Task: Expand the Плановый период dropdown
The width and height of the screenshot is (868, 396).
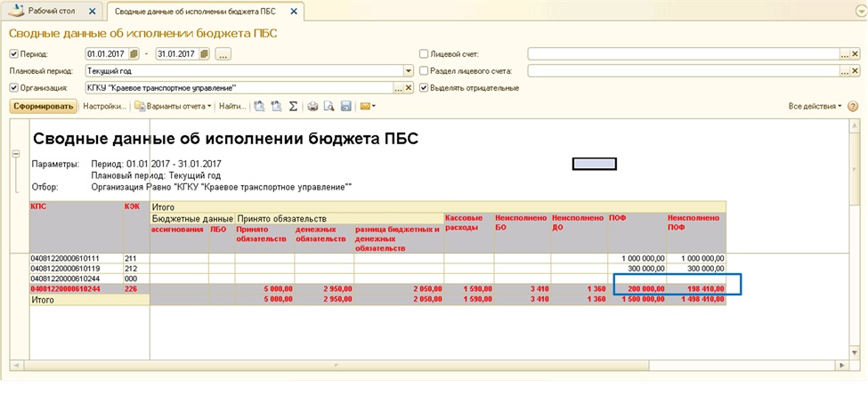Action: 409,71
